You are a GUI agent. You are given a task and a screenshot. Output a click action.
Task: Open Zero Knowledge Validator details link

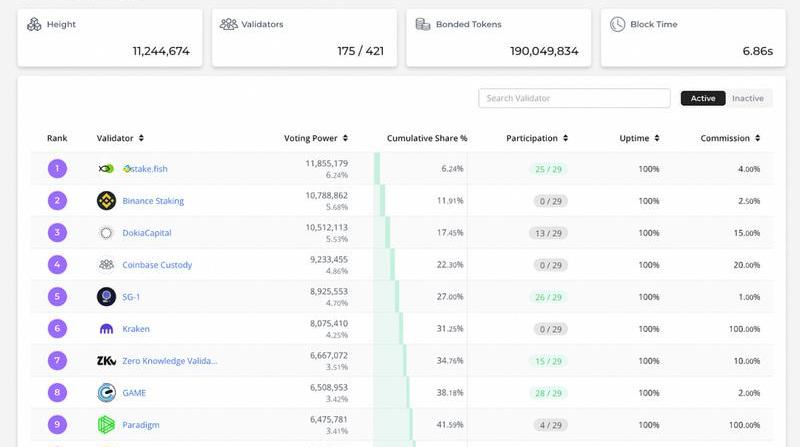(169, 361)
